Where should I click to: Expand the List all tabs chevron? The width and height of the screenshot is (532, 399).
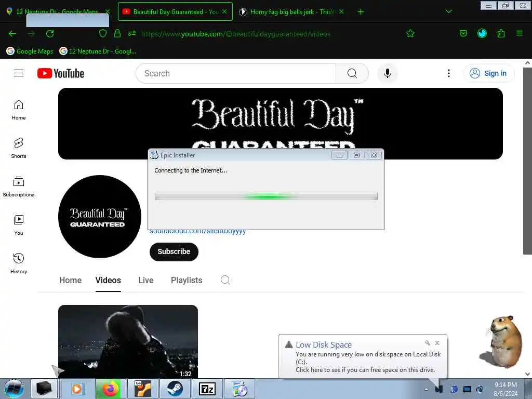click(448, 11)
